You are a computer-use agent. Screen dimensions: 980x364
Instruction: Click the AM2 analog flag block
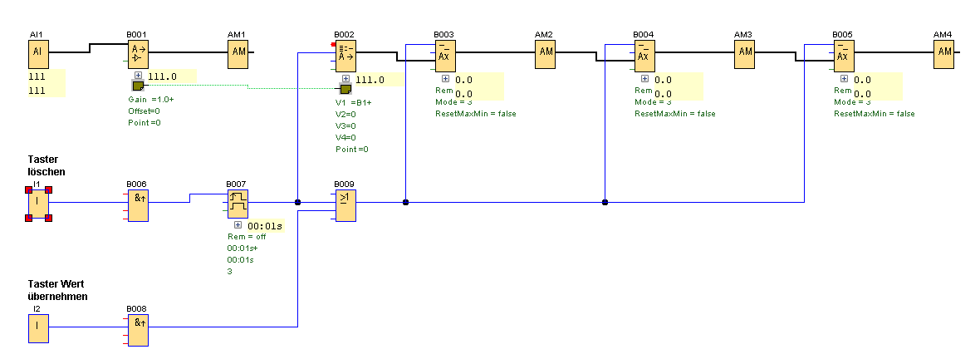546,54
